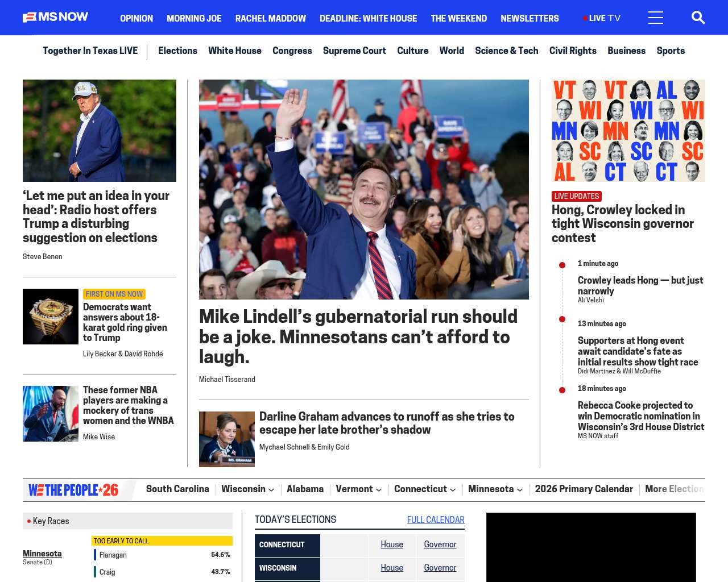Viewport: 728px width, 582px height.
Task: Select the Business topic
Action: (x=626, y=51)
